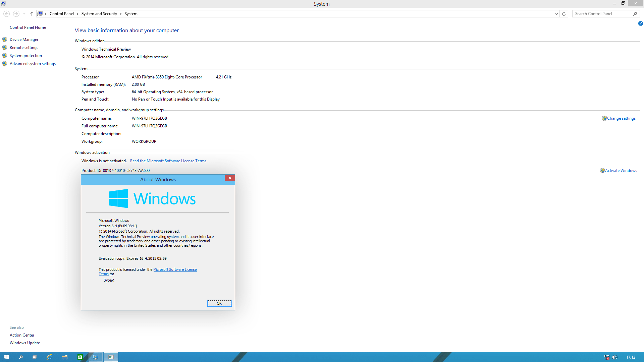The width and height of the screenshot is (644, 362).
Task: Click the network disconnected tray icon
Action: tap(606, 357)
